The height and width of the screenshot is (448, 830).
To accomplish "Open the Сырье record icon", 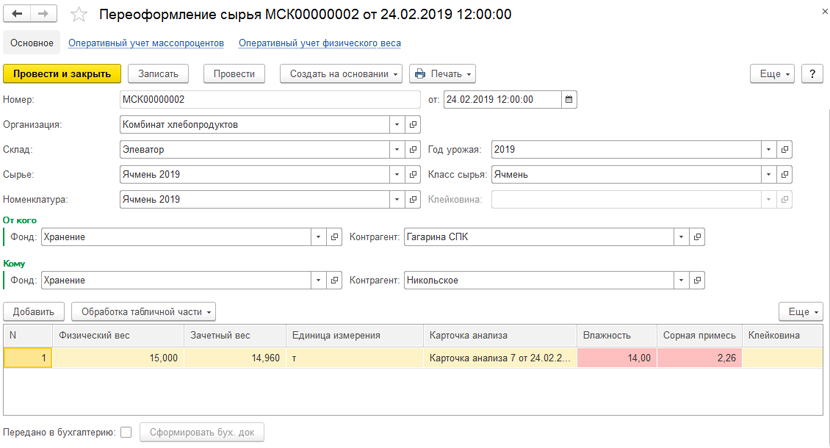I will (x=413, y=174).
